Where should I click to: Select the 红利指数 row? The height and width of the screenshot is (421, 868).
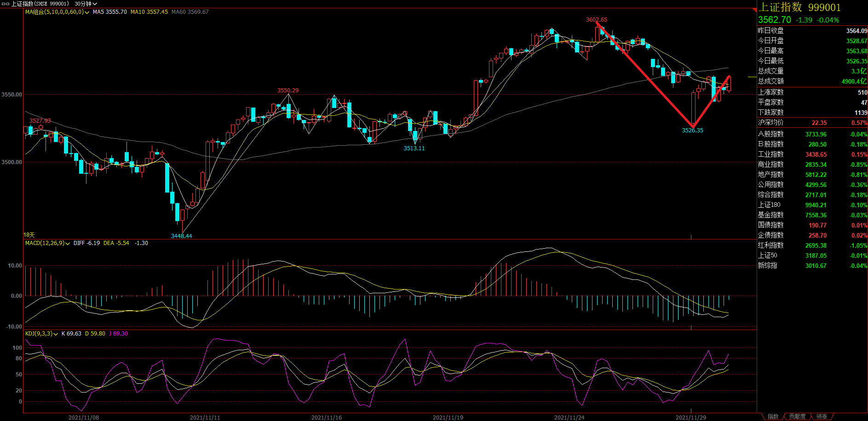(x=771, y=245)
